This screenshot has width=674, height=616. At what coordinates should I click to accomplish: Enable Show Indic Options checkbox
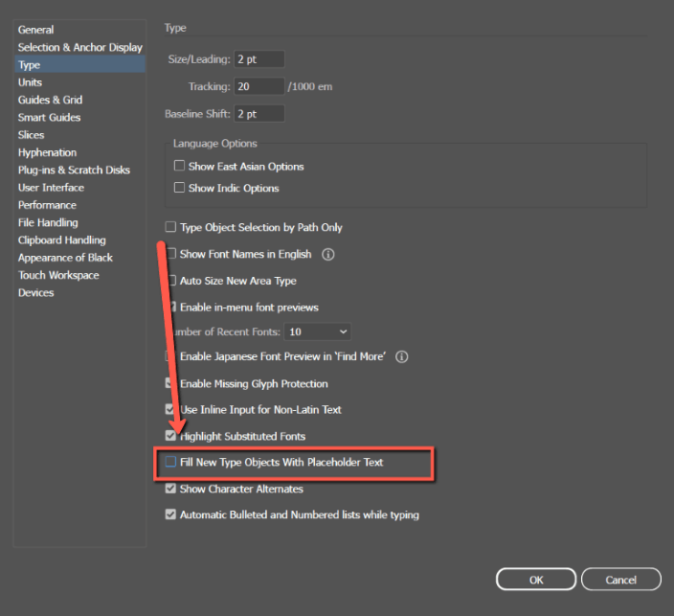(179, 188)
